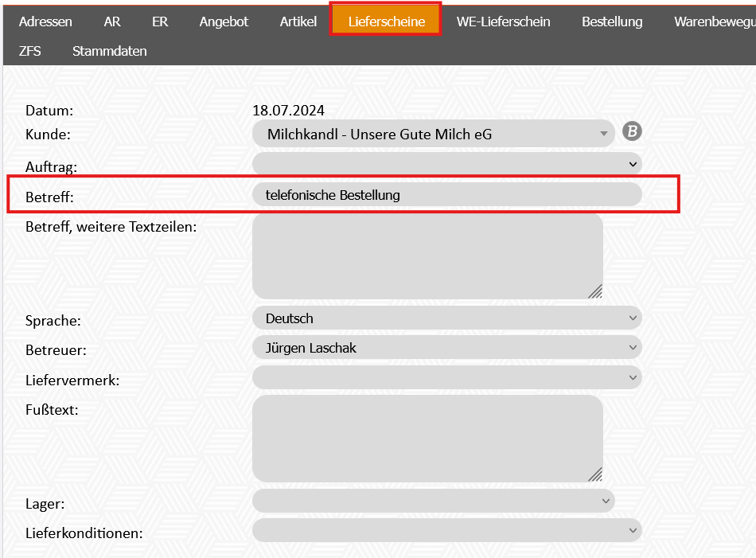Image resolution: width=756 pixels, height=558 pixels.
Task: Navigate to the Stammdaten menu item
Action: click(x=109, y=51)
